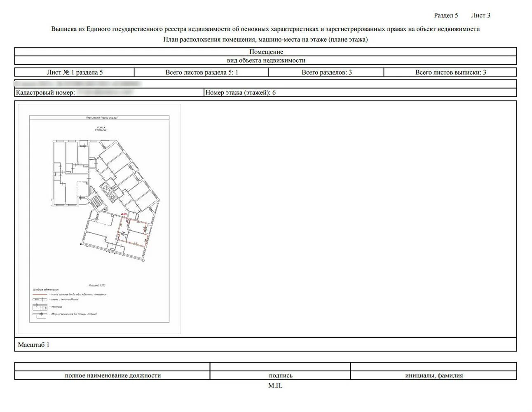Click the empty signature field above 'подпись'
Screen dimensions: 532x412
click(x=280, y=367)
